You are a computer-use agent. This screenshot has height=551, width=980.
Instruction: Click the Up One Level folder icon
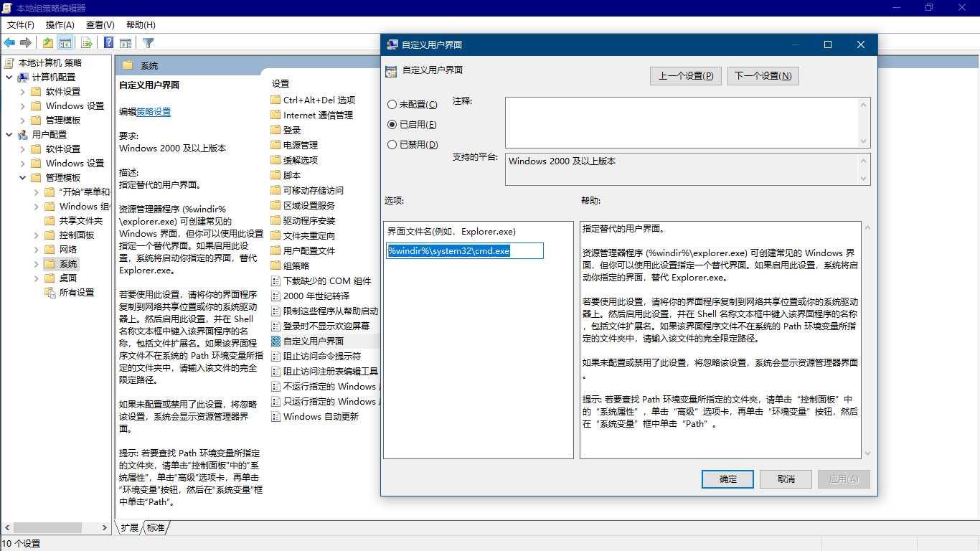(47, 43)
